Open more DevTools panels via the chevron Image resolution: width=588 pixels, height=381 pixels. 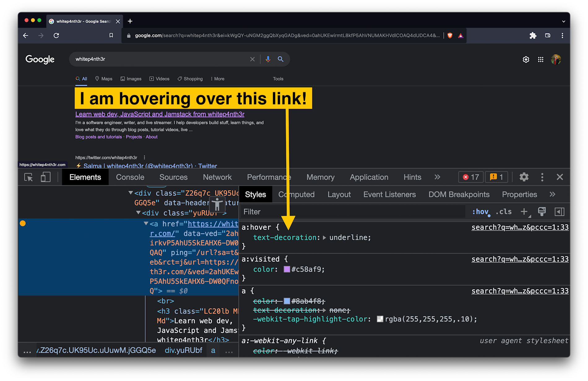[x=437, y=177]
